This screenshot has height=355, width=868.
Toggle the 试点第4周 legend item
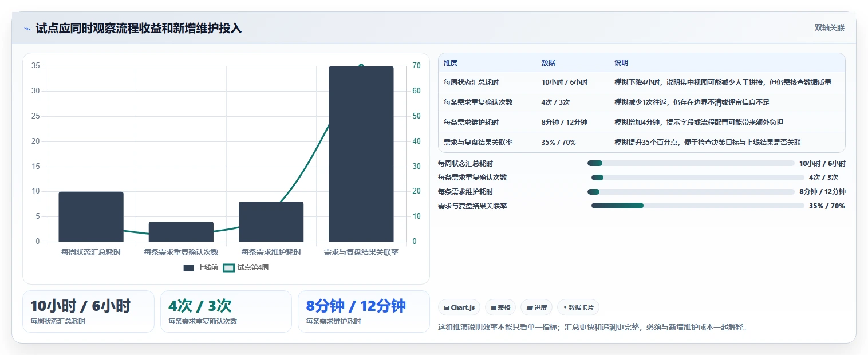(246, 267)
